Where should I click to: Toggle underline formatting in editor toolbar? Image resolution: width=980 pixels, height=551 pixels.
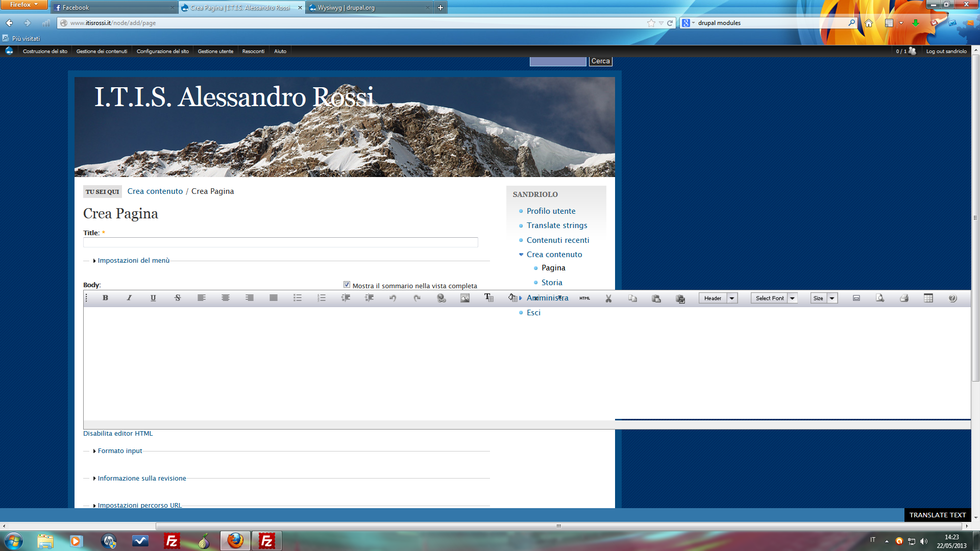coord(153,298)
